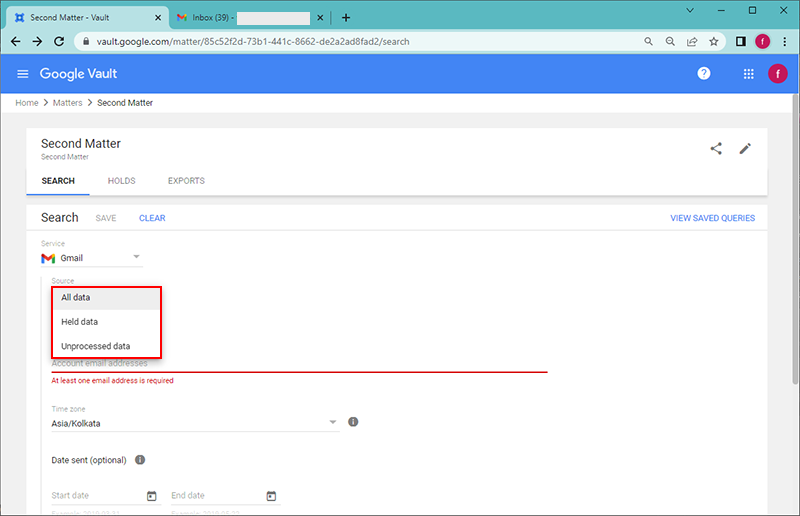This screenshot has height=516, width=800.
Task: Show info about the Time zone field
Action: click(353, 422)
